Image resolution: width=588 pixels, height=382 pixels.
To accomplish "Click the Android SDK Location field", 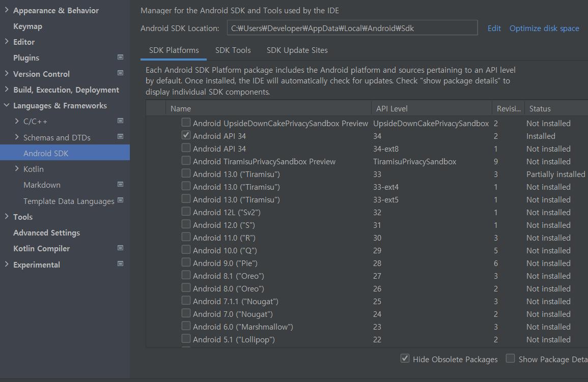I will point(352,27).
